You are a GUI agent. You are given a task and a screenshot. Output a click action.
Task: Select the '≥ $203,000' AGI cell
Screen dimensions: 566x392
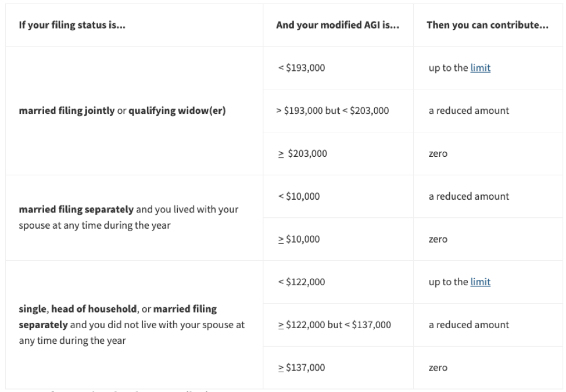[338, 153]
